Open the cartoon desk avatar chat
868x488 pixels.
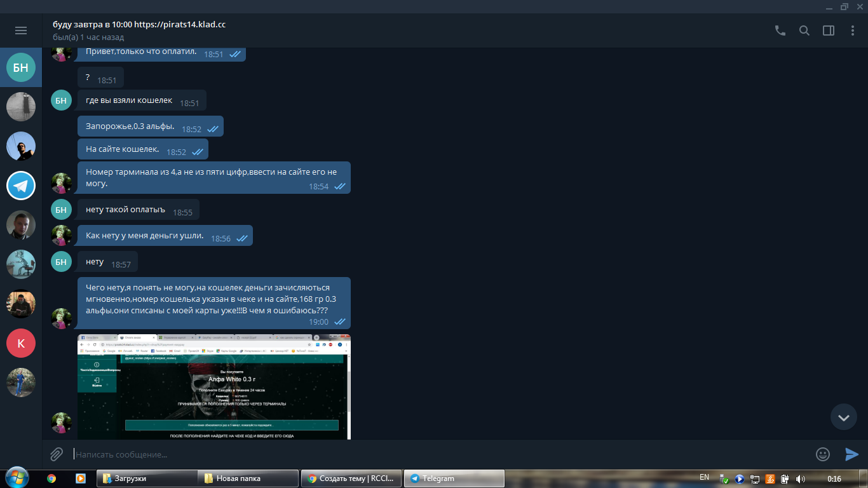[x=21, y=264]
